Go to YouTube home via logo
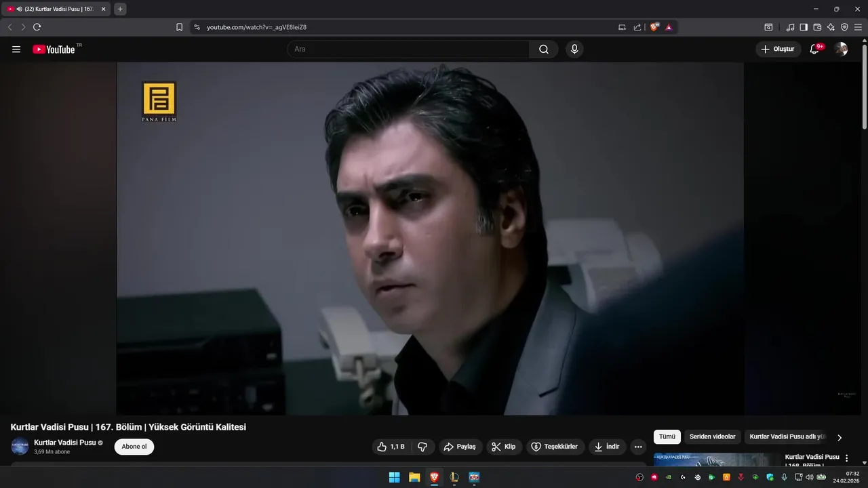 54,49
